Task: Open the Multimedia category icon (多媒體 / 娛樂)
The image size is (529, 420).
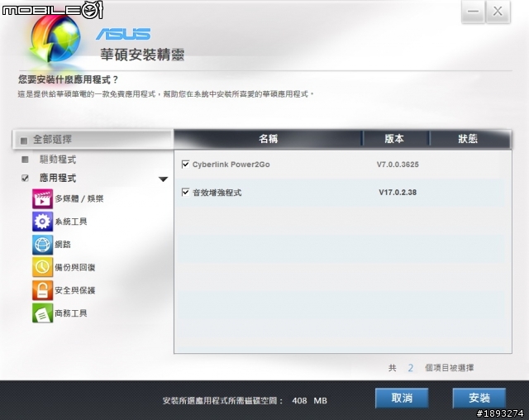Action: click(x=42, y=198)
